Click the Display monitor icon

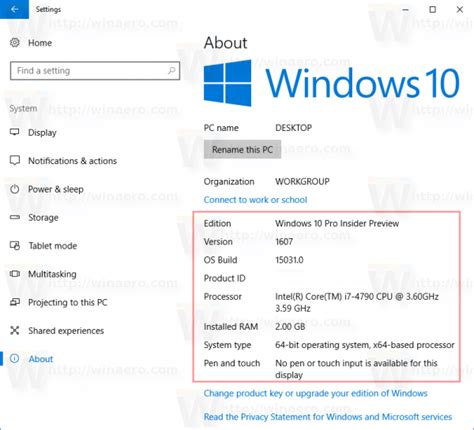[x=15, y=132]
